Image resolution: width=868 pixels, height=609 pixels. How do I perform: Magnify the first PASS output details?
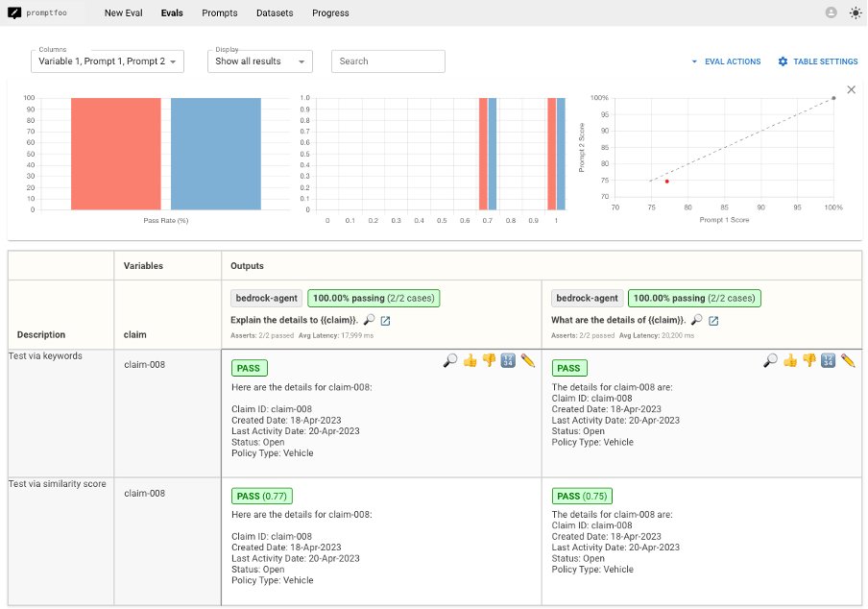[x=450, y=360]
